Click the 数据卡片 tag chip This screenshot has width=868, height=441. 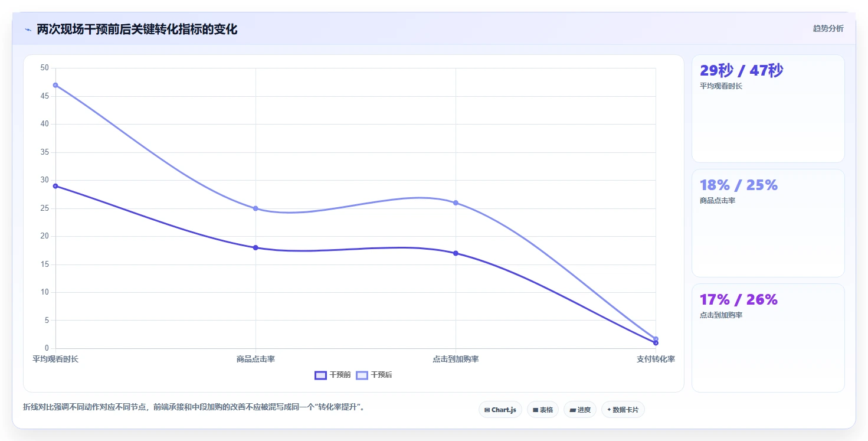point(623,410)
